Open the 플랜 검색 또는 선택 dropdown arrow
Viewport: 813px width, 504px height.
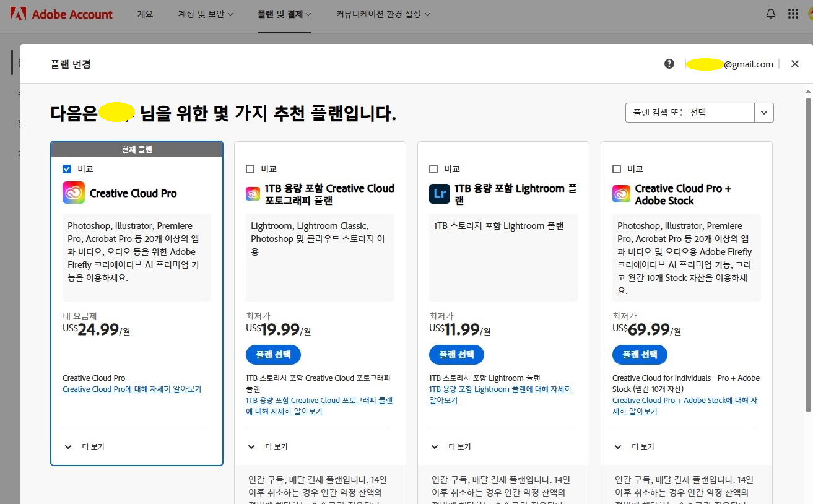(x=764, y=113)
